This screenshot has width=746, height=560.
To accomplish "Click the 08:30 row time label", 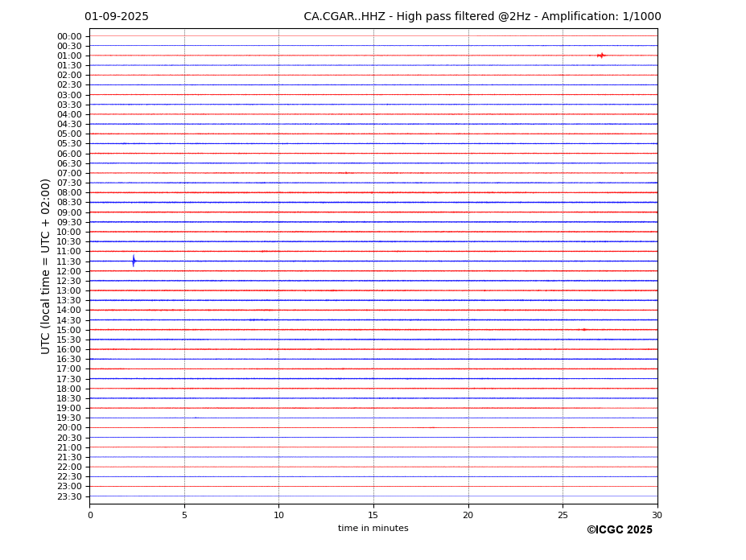I will click(x=69, y=203).
